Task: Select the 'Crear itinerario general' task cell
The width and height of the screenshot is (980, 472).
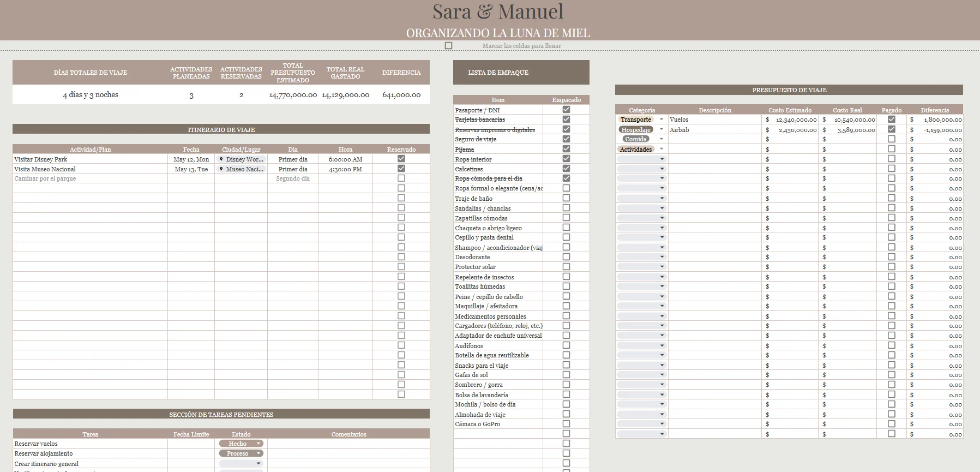Action: pyautogui.click(x=90, y=464)
